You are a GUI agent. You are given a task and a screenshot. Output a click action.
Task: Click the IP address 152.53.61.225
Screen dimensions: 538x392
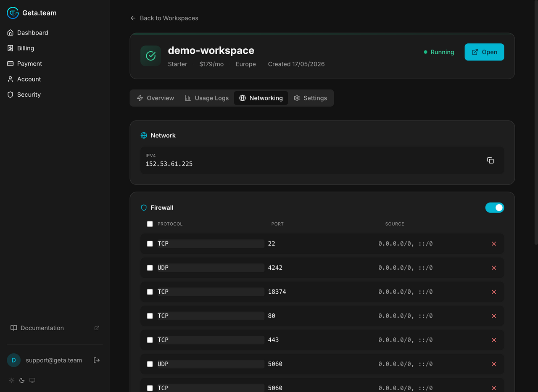click(x=169, y=164)
